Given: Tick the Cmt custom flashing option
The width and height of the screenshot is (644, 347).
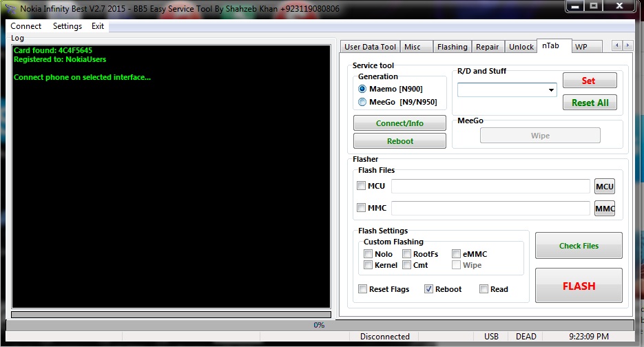Looking at the screenshot, I should pos(406,265).
